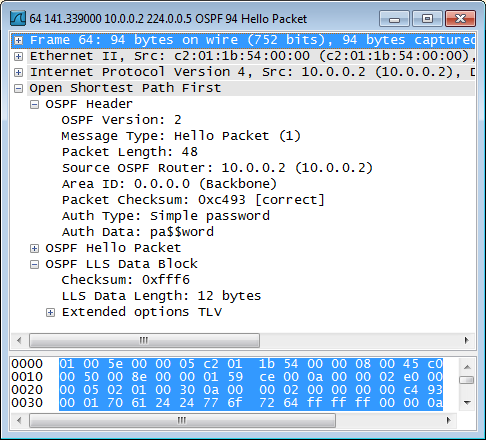Collapse the OSPF LLS Data Block
This screenshot has height=440, width=486.
tap(34, 264)
